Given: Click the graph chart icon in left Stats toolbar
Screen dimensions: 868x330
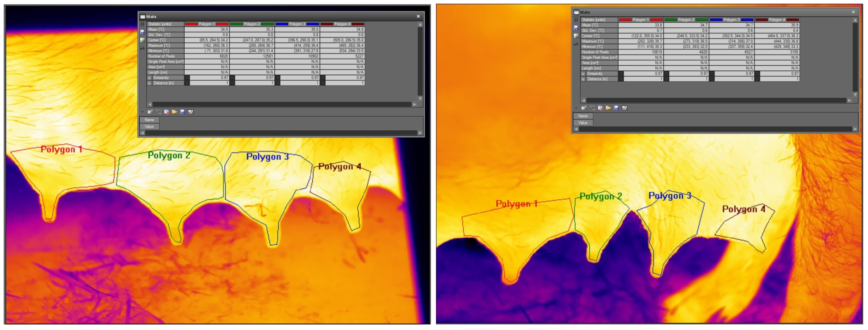Looking at the screenshot, I should (191, 112).
